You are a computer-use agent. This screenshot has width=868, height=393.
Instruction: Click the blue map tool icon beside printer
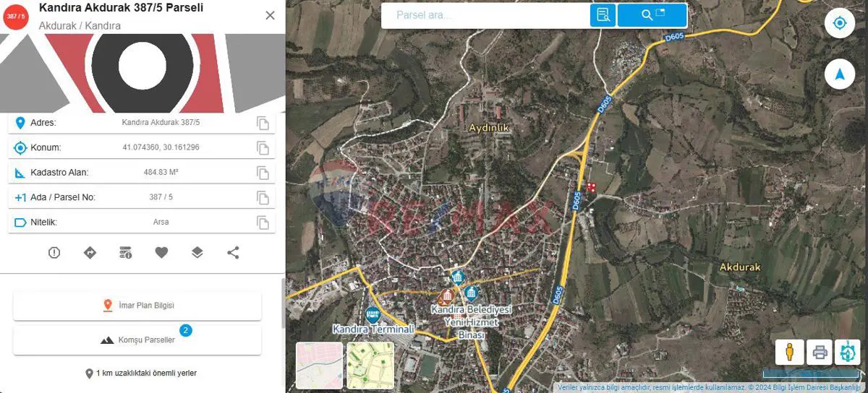pos(847,352)
